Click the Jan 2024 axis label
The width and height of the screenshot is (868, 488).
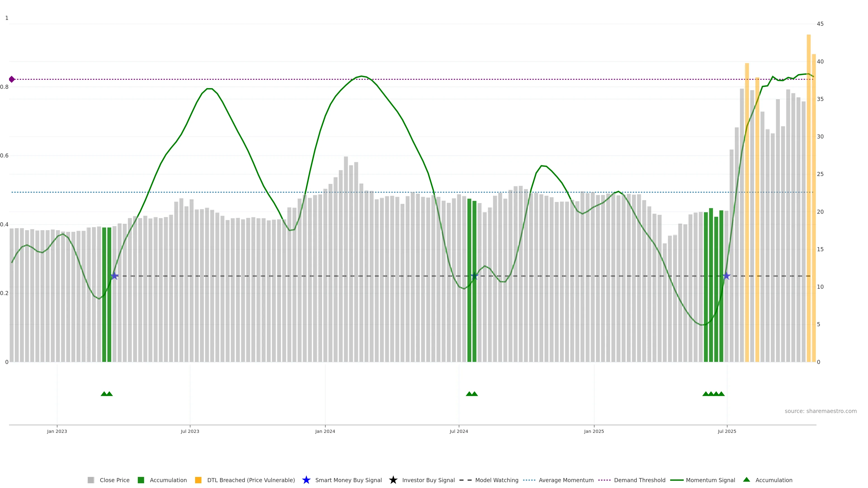(x=325, y=432)
